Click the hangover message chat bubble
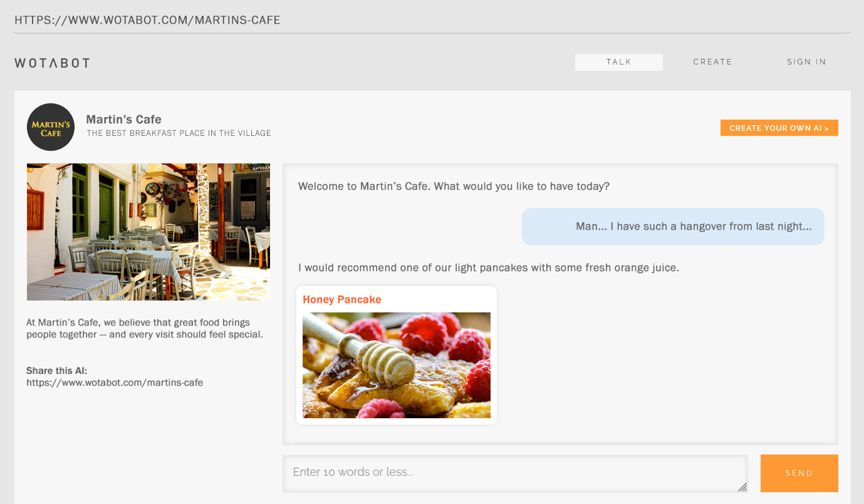 click(x=673, y=226)
